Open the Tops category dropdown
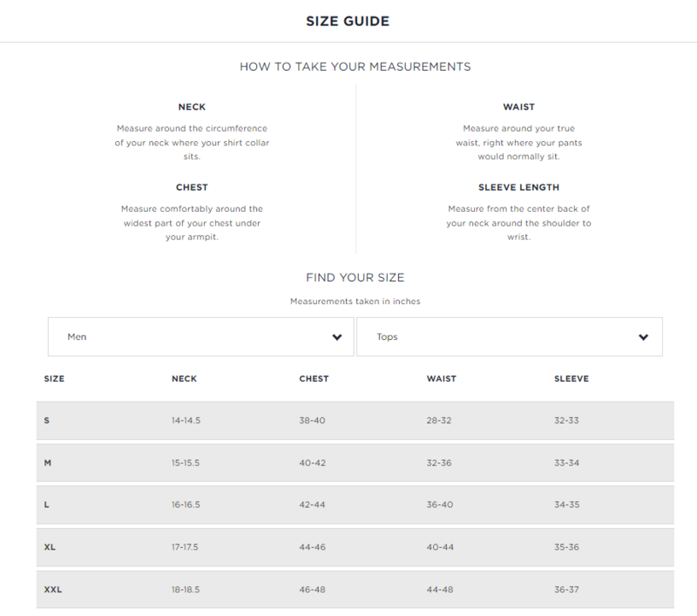 pyautogui.click(x=510, y=336)
